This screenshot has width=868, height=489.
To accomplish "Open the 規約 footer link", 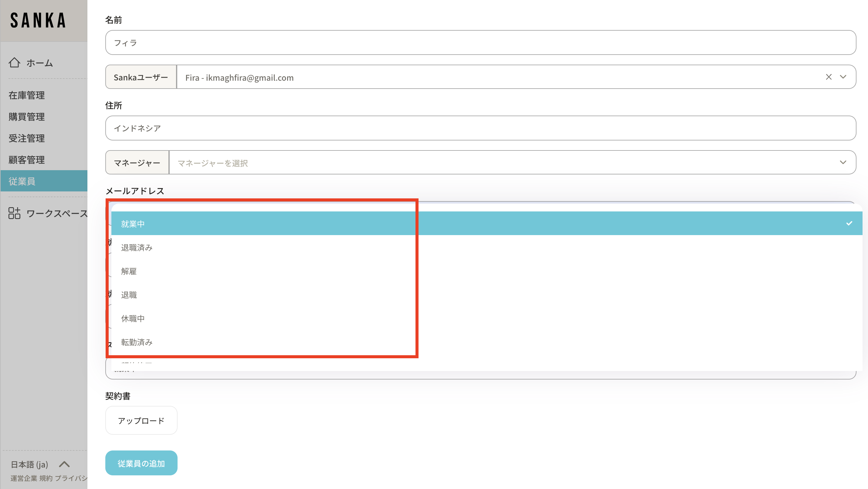I will (x=46, y=479).
